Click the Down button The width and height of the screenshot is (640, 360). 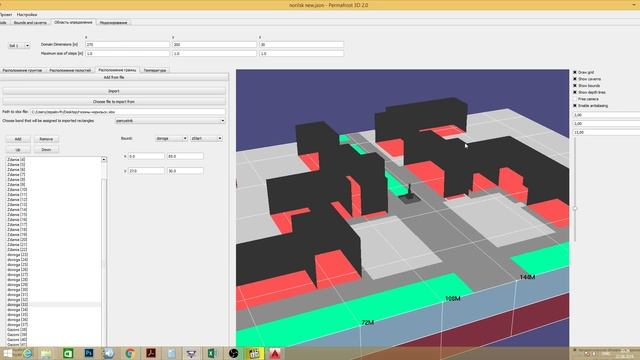pyautogui.click(x=46, y=150)
